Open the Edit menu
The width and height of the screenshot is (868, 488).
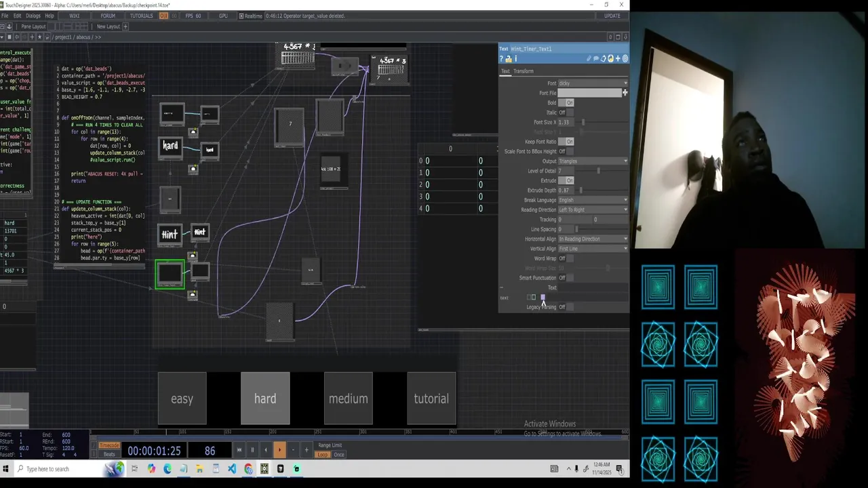click(17, 16)
